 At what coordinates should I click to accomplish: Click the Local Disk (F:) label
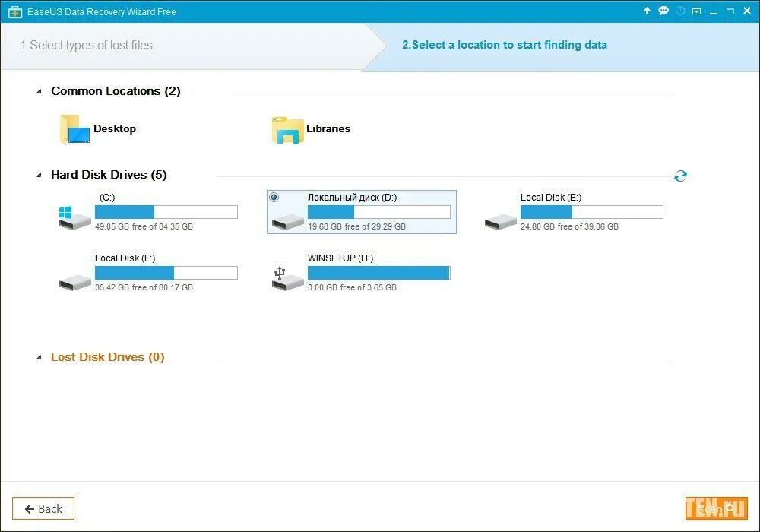click(x=125, y=258)
